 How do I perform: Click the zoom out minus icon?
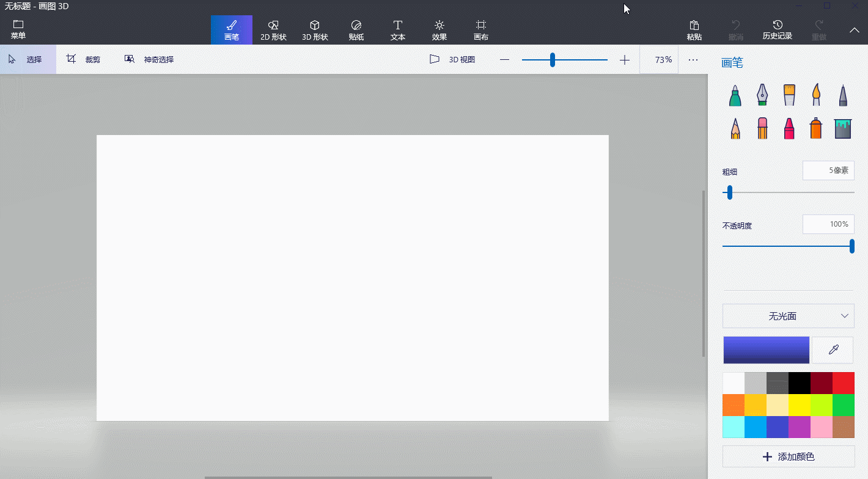tap(504, 60)
